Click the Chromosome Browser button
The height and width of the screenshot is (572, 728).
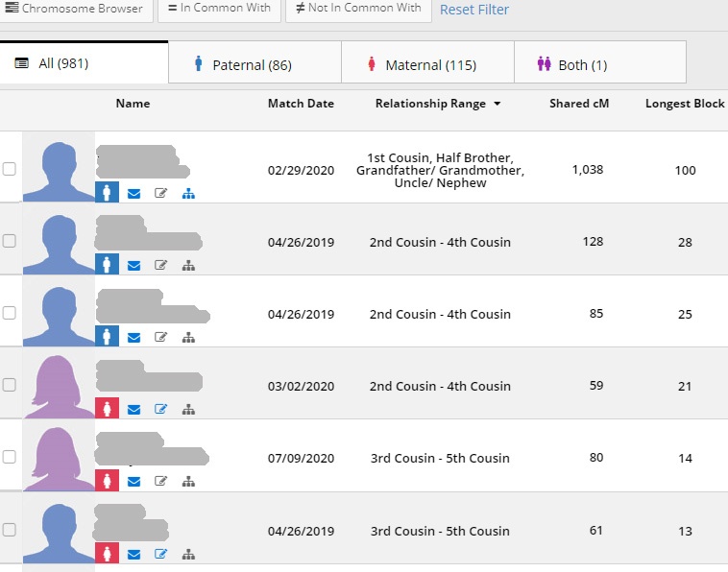(75, 9)
